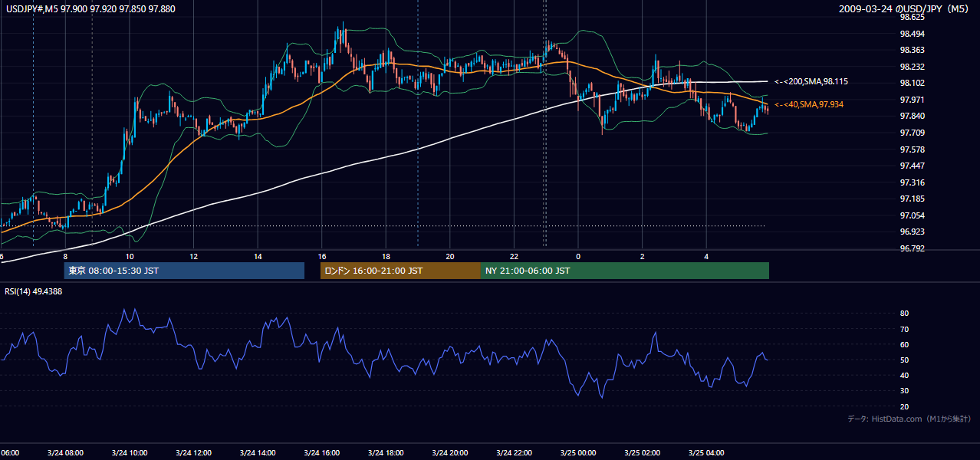Click the bottom time label 3/25 02:00
The height and width of the screenshot is (460, 980).
[x=643, y=453]
